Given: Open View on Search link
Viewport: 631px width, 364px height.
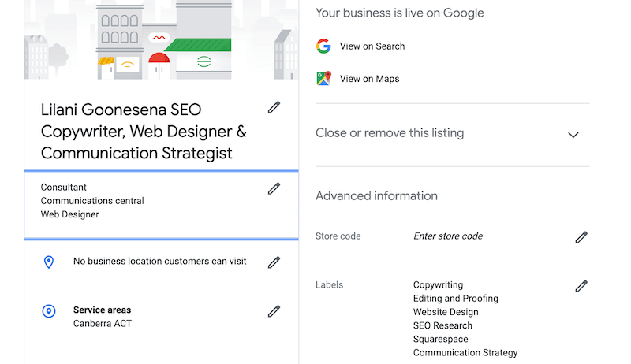Looking at the screenshot, I should pos(372,46).
